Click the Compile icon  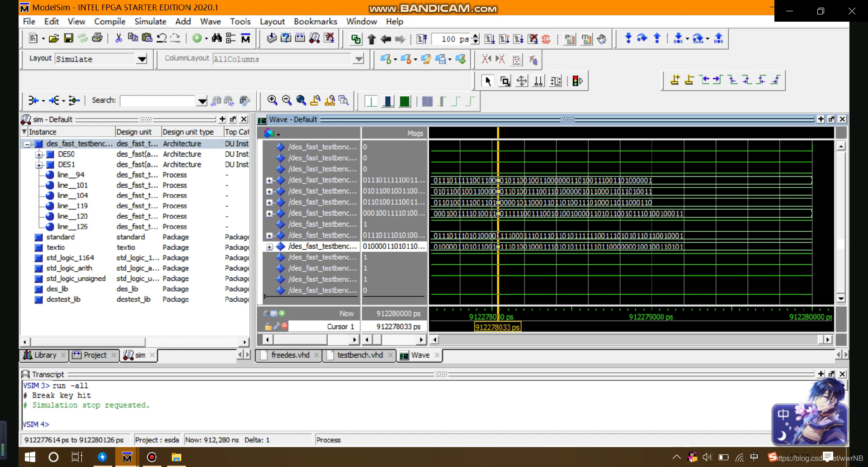coord(271,38)
